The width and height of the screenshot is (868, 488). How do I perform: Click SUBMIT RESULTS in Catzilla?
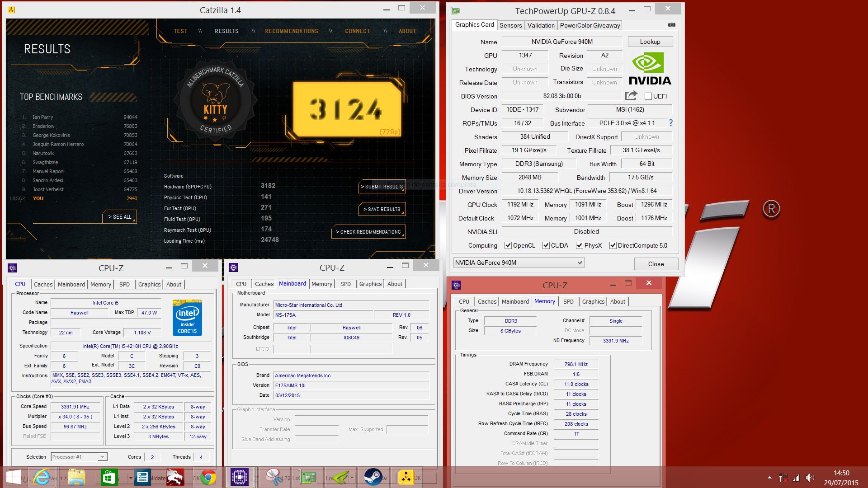[x=382, y=187]
